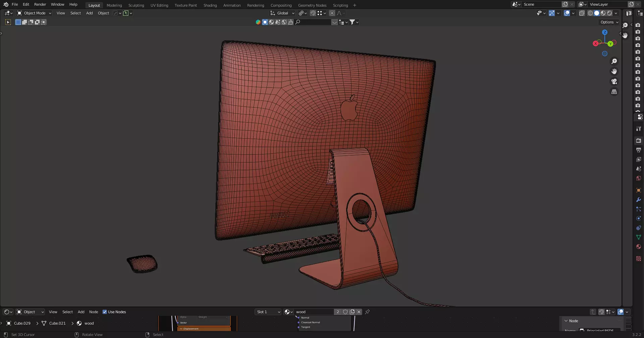The width and height of the screenshot is (644, 338).
Task: Select the Active Tool (blue square) filter icon
Action: pyautogui.click(x=265, y=22)
